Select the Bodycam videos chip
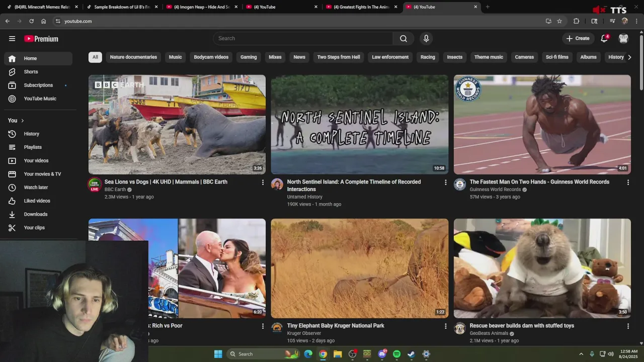 (211, 57)
